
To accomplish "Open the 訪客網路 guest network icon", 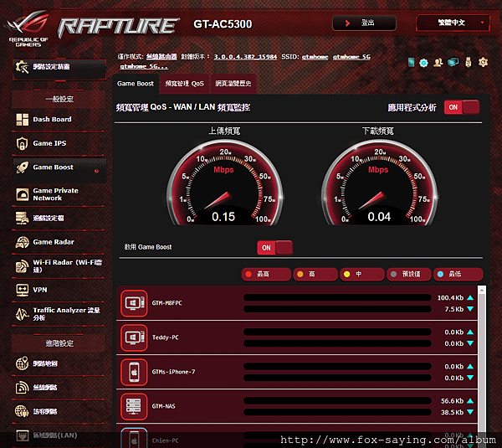I will point(22,411).
